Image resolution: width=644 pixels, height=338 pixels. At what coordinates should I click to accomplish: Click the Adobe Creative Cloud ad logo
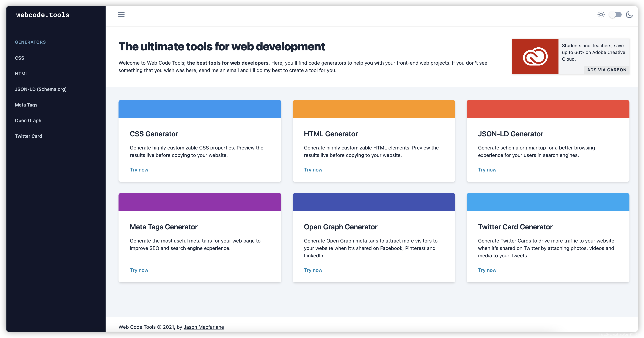tap(535, 56)
